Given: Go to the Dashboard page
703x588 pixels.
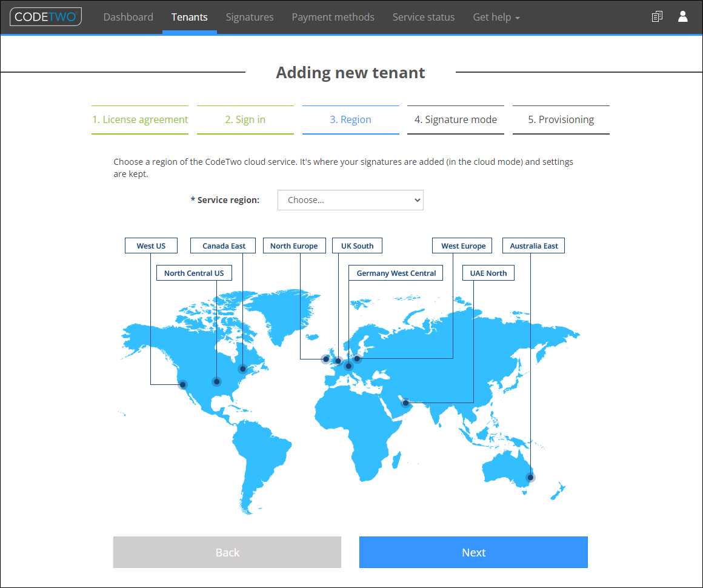Looking at the screenshot, I should [128, 17].
